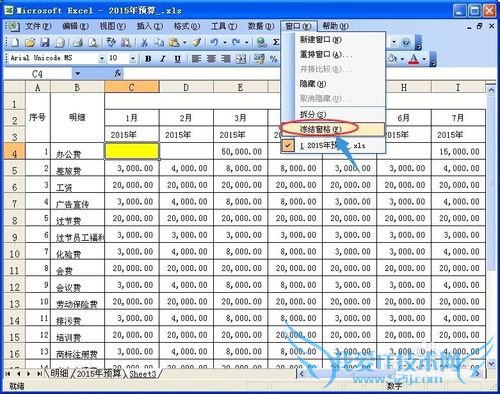Choose 隐藏 in the Window menu
The width and height of the screenshot is (500, 394).
coord(333,84)
